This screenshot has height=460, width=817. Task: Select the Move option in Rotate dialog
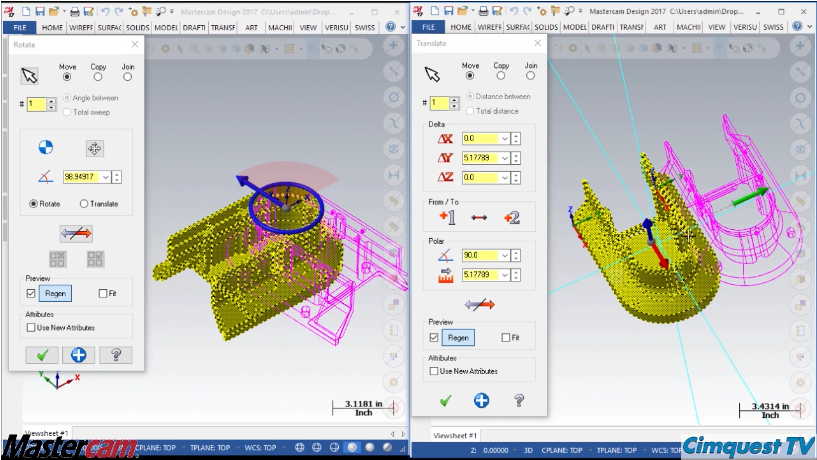67,77
